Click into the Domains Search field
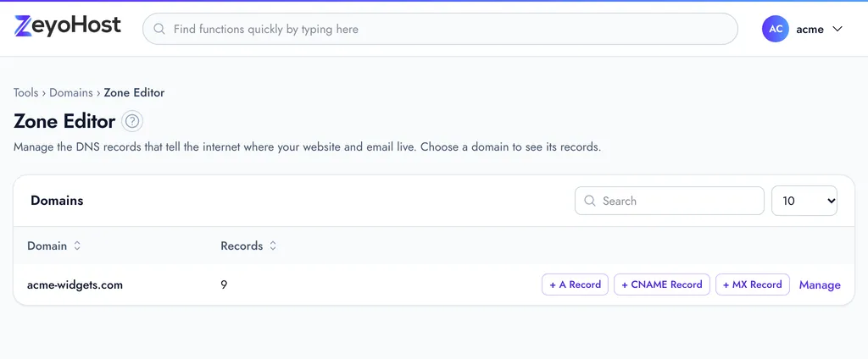This screenshot has width=868, height=359. (x=670, y=200)
